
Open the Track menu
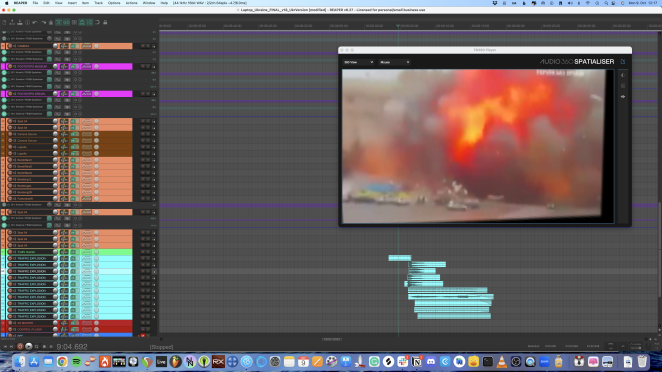pos(98,3)
